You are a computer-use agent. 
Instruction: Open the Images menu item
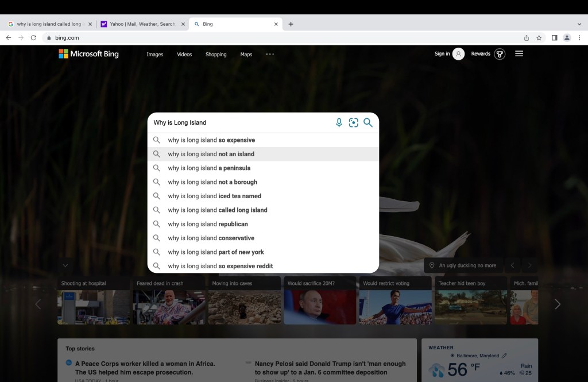click(x=154, y=55)
